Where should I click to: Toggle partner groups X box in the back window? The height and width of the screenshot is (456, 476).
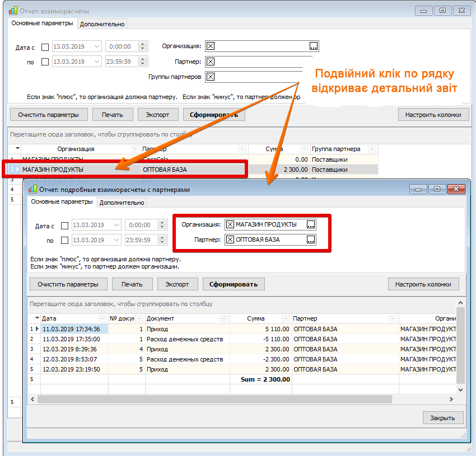tap(211, 77)
